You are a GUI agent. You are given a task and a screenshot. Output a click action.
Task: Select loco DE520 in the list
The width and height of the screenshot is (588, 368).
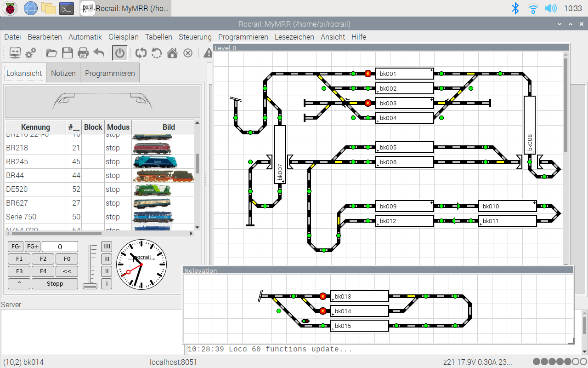tap(100, 189)
